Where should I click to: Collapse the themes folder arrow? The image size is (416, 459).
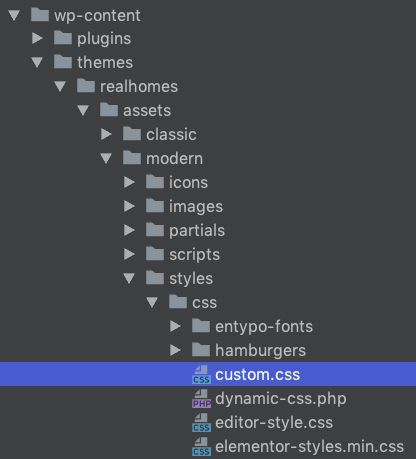coord(37,62)
